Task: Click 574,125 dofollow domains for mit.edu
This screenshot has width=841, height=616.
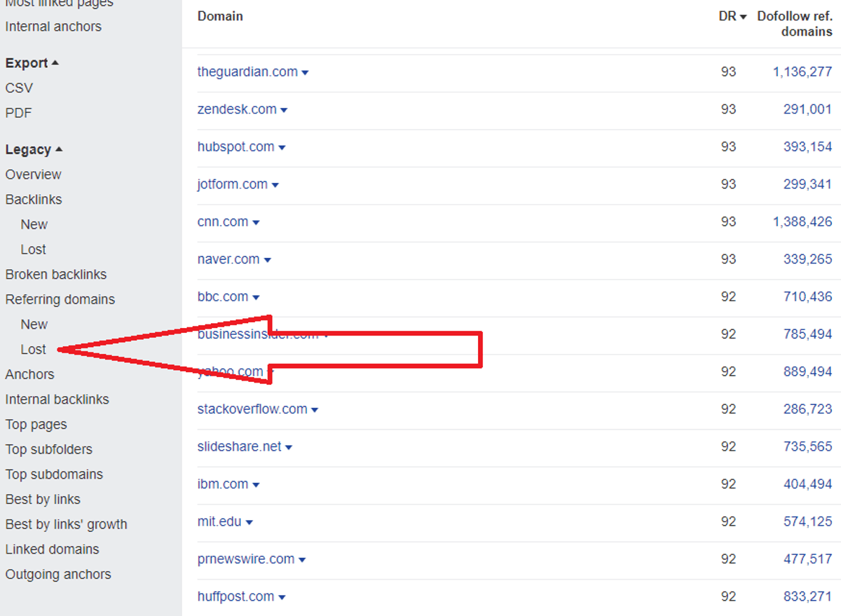Action: pyautogui.click(x=808, y=522)
